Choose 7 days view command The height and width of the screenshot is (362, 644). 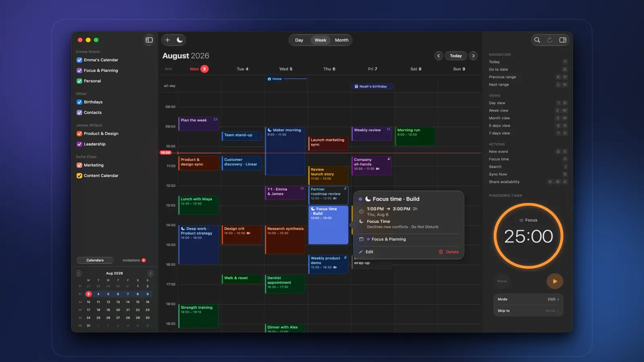(528, 134)
